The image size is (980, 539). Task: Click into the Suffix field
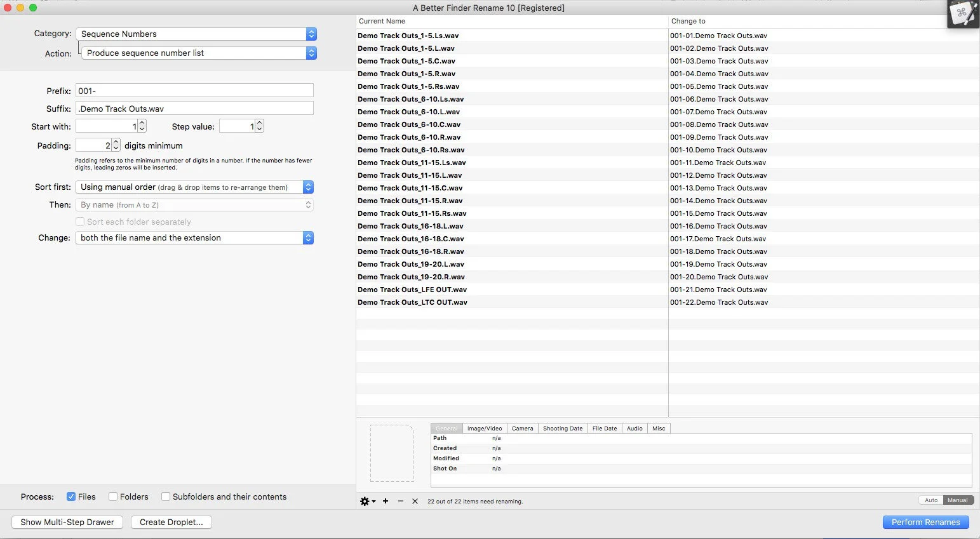click(194, 108)
